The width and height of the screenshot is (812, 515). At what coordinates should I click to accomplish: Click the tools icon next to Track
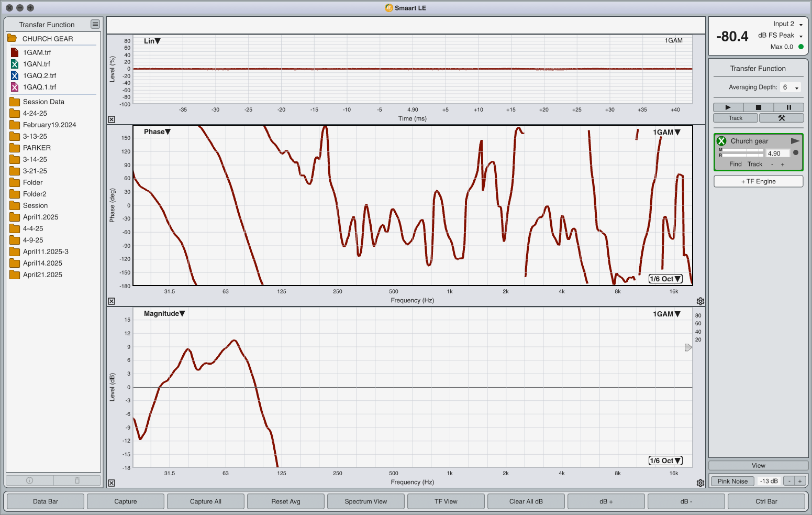point(781,118)
